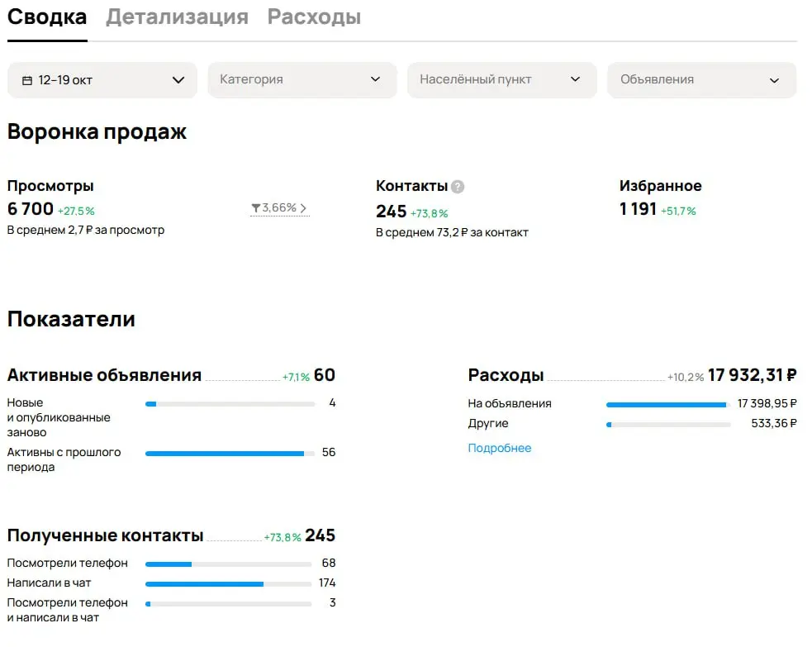Click the На объявления progress bar
The height and width of the screenshot is (647, 812).
click(667, 404)
